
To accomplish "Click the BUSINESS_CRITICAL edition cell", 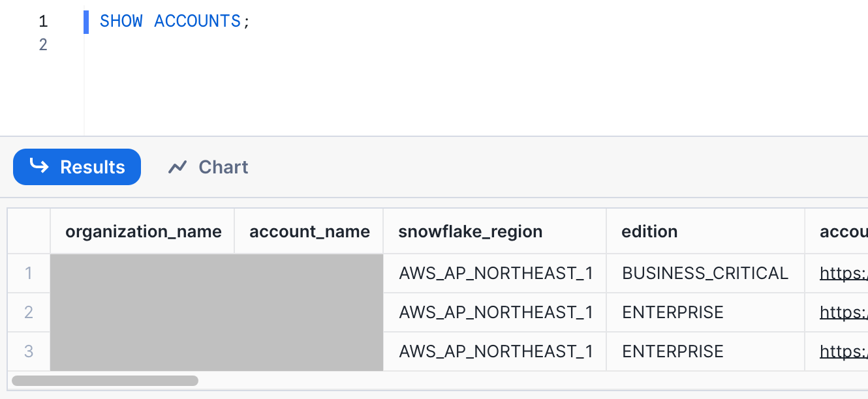I will [705, 273].
